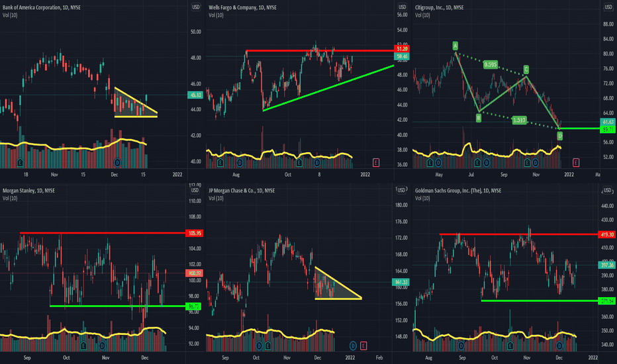Click the upcoming dividend D marker beside pink E on JP Morgan chart
617x364 pixels.
click(x=353, y=345)
